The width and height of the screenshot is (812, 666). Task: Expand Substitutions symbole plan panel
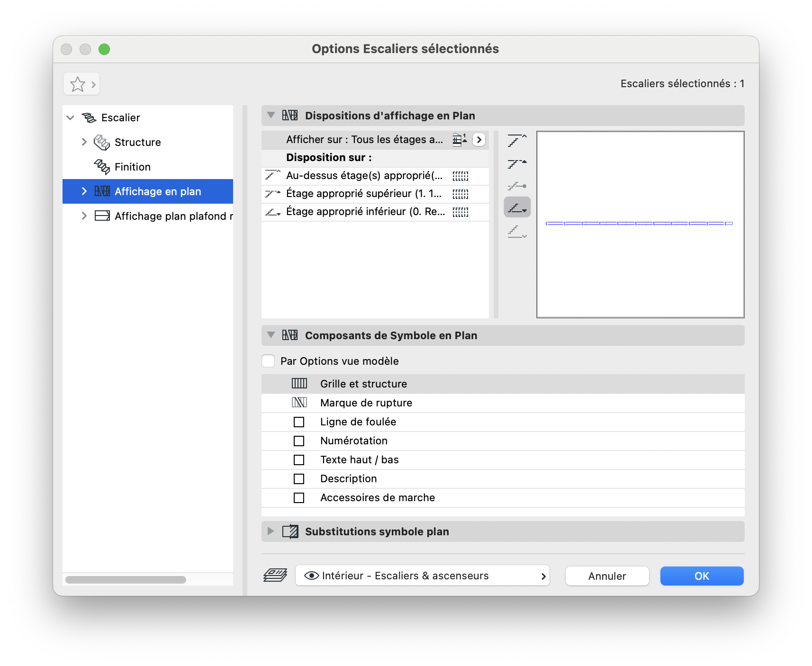(x=271, y=531)
